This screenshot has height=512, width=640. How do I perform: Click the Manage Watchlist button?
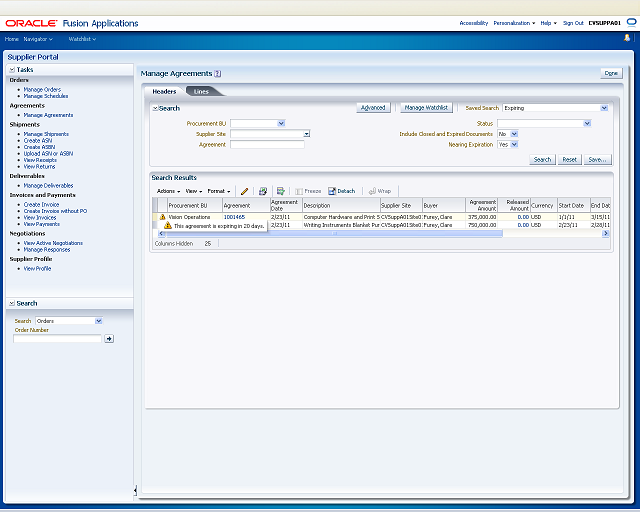426,108
